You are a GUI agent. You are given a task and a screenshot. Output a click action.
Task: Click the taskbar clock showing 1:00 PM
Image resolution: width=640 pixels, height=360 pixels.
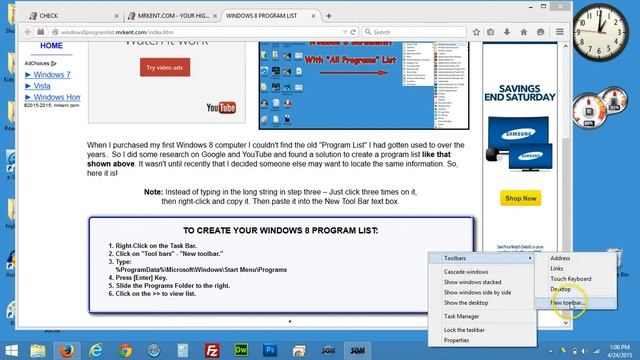coord(620,351)
